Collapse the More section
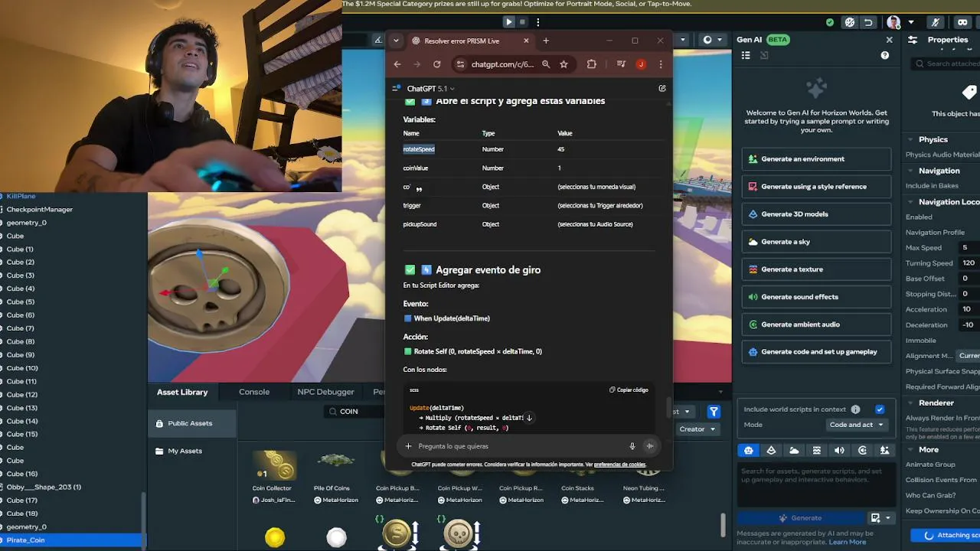 point(910,450)
